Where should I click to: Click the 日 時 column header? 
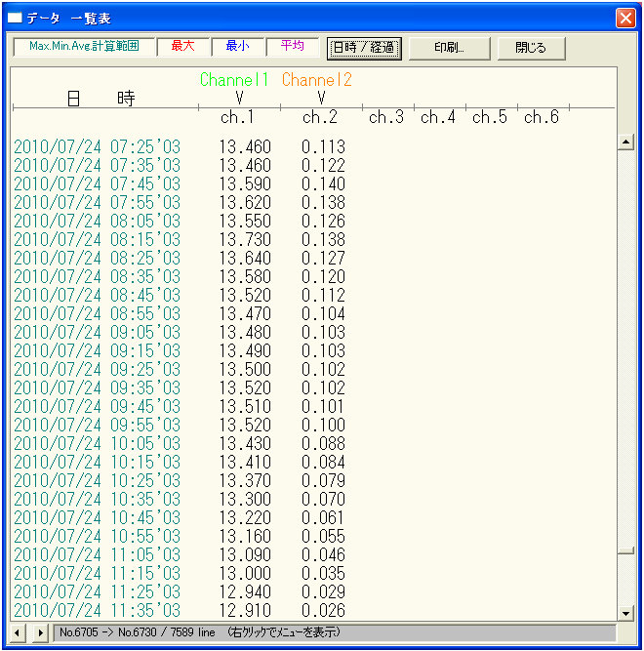(101, 99)
